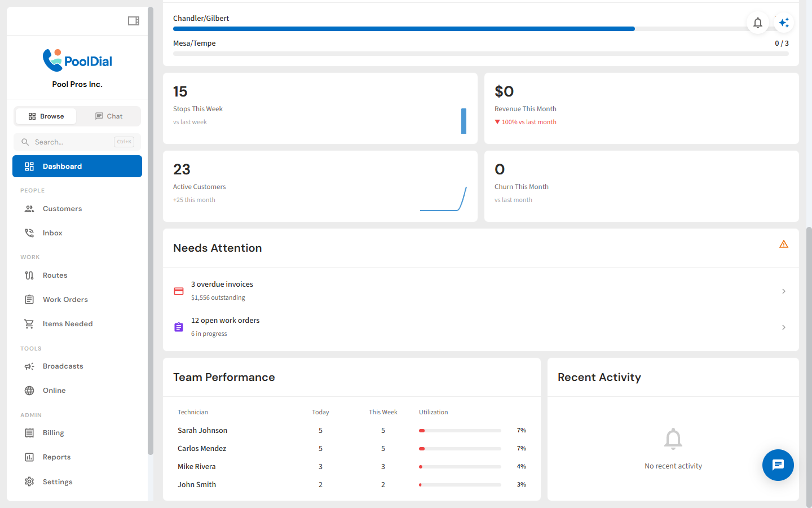Open Dashboard in the sidebar

tap(77, 167)
